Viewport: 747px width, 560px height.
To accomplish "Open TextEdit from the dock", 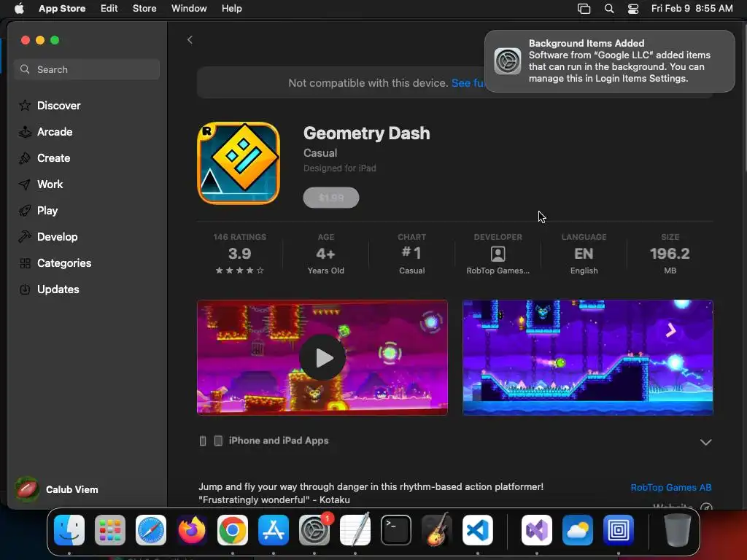I will click(355, 530).
